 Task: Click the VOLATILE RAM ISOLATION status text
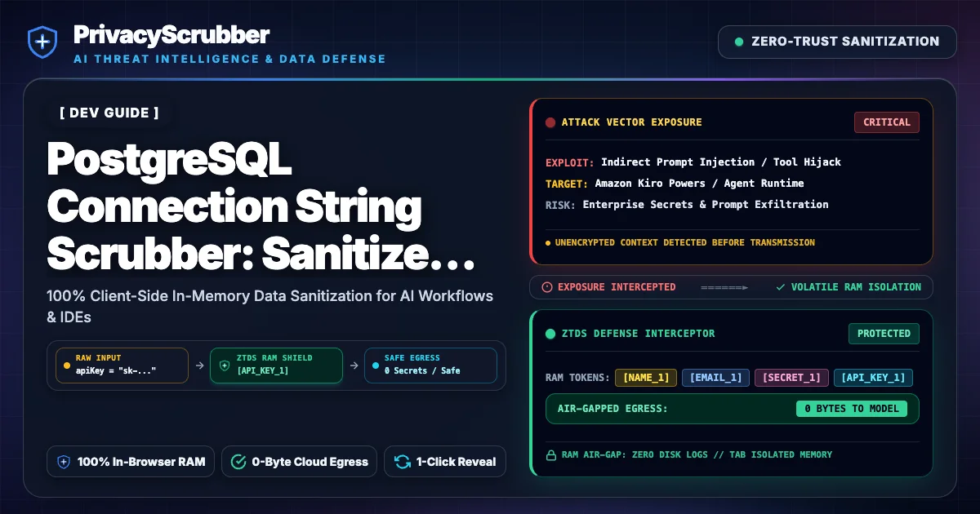[856, 287]
